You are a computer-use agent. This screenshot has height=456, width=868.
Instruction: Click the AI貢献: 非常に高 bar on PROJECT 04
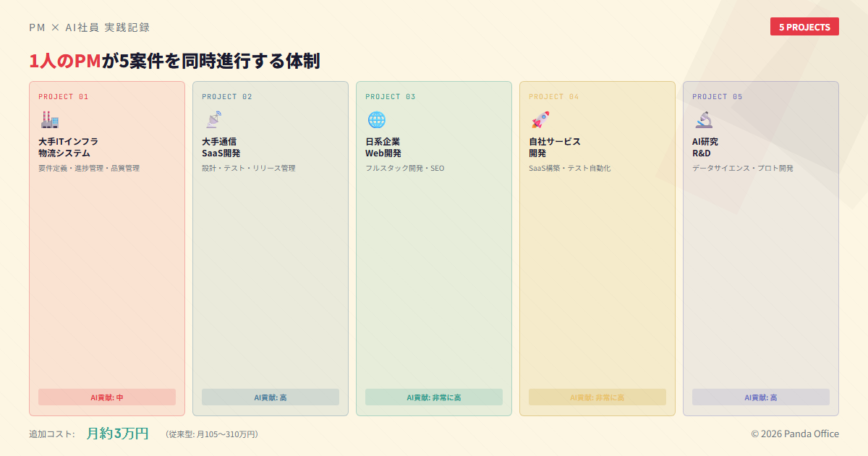pos(597,397)
